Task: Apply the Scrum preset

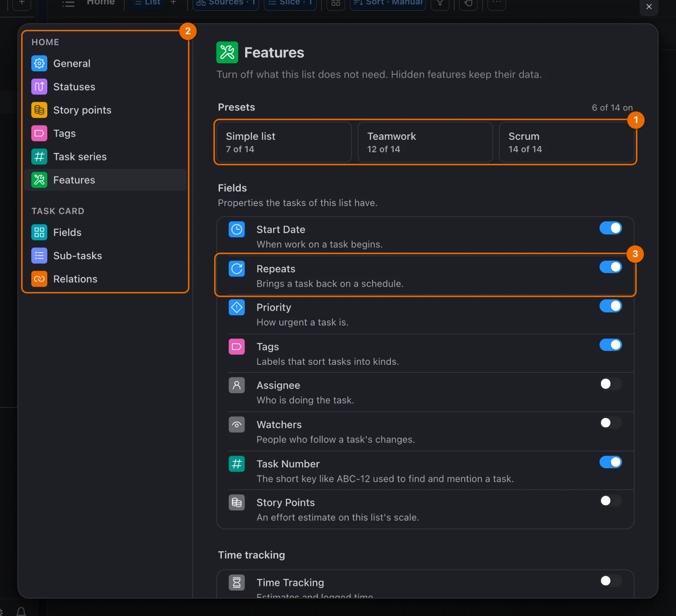Action: [x=567, y=142]
